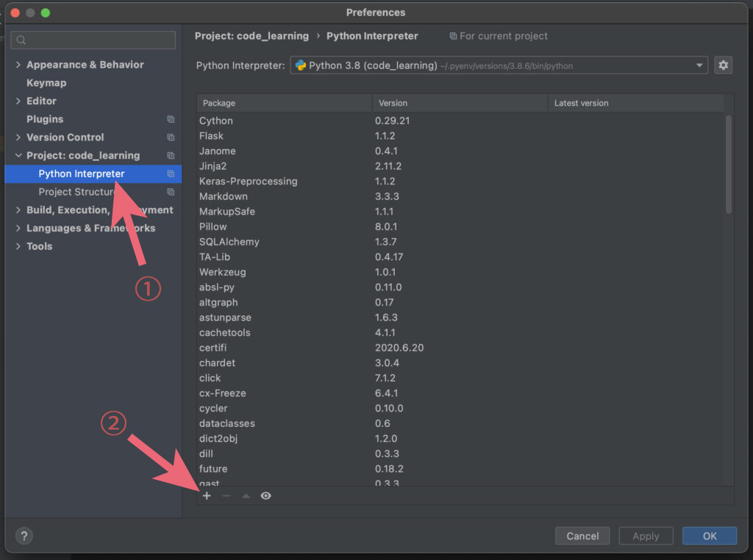Select the Editor settings item
This screenshot has width=753, height=560.
coord(41,101)
